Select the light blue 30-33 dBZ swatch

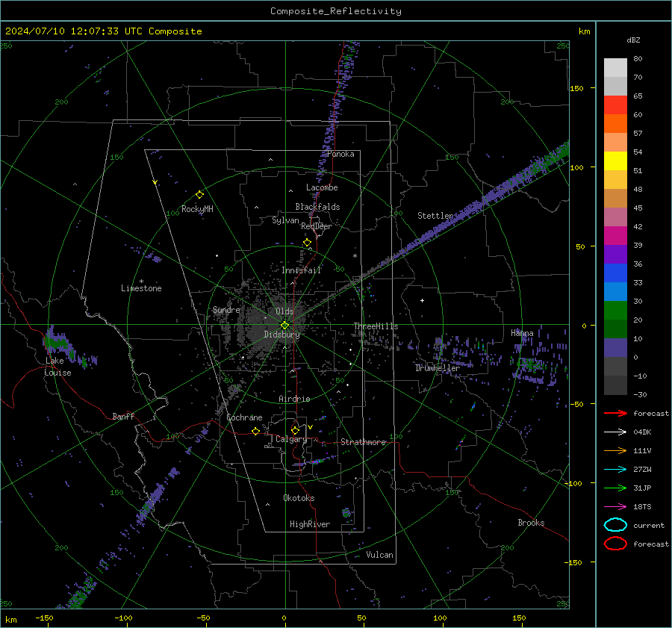615,292
